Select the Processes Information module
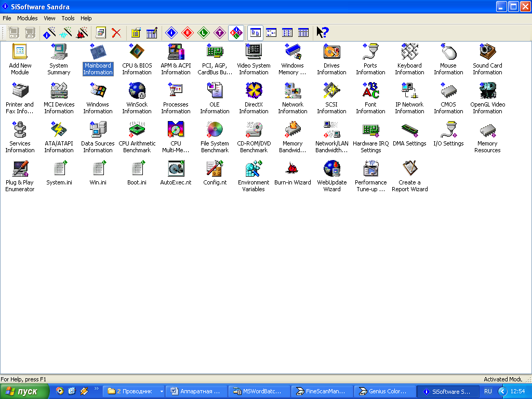The height and width of the screenshot is (399, 532). [x=176, y=98]
